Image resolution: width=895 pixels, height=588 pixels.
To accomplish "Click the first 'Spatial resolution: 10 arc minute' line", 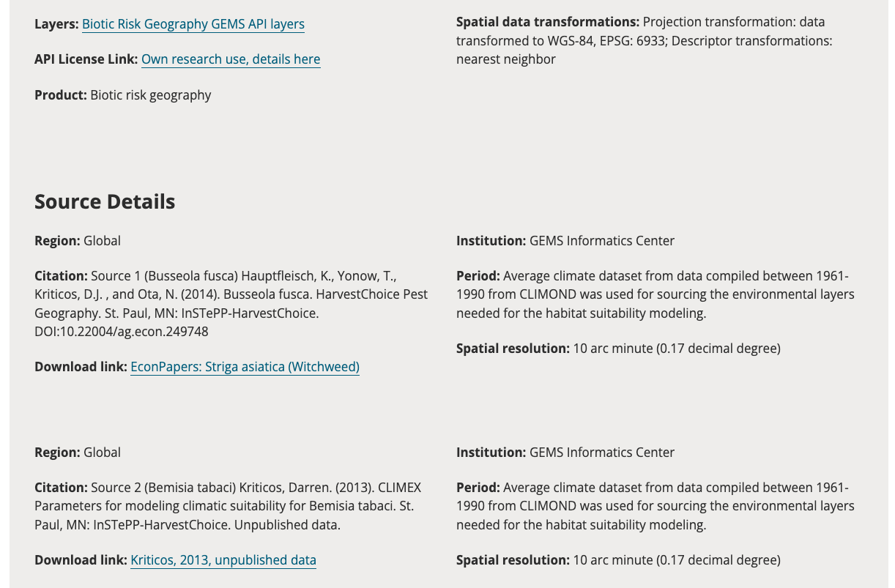I will coord(617,349).
